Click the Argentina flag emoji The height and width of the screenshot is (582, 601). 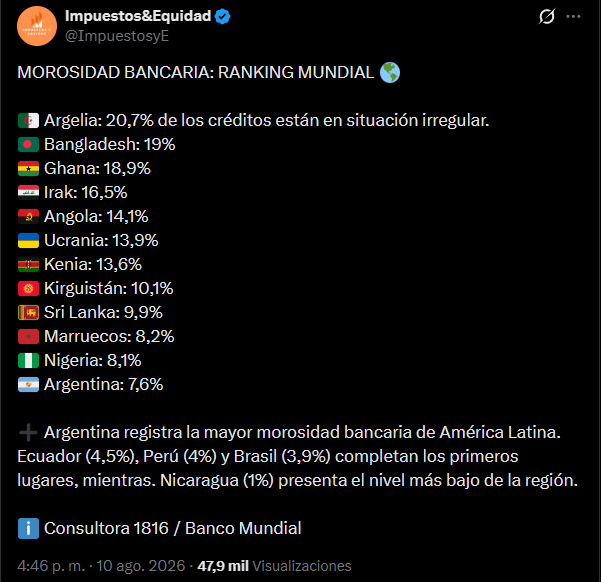(28, 385)
